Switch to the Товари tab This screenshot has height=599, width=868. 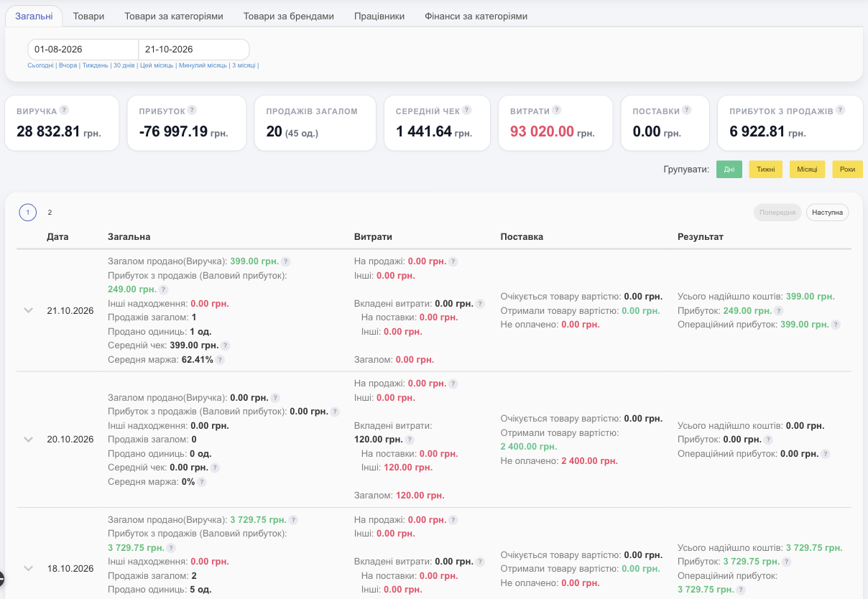88,16
